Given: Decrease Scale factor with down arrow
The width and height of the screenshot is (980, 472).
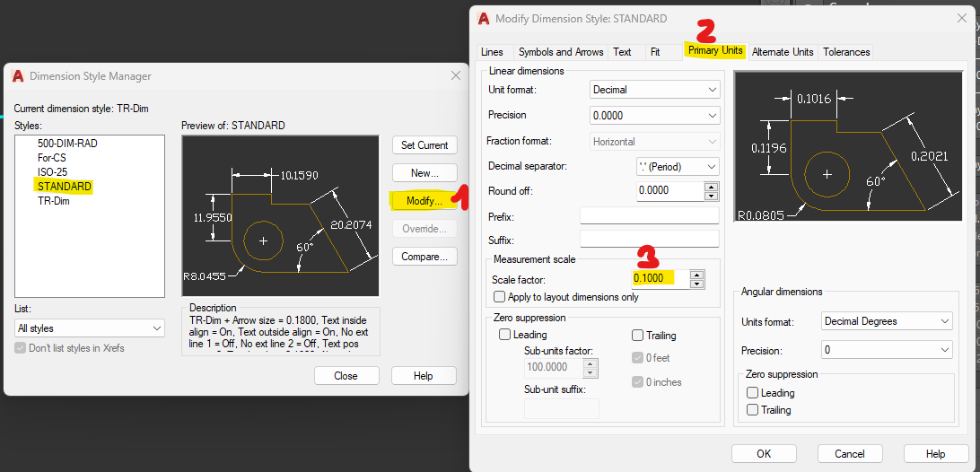Looking at the screenshot, I should tap(699, 284).
